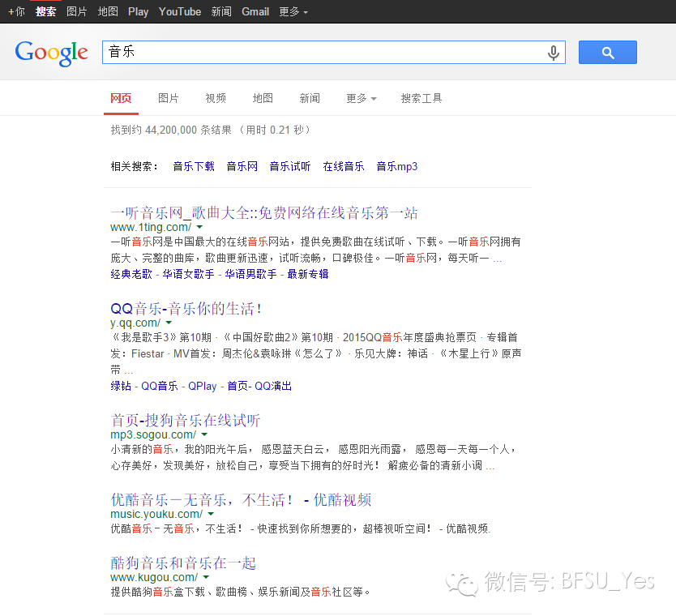The width and height of the screenshot is (676, 616).
Task: Click related search 音乐mp3
Action: 396,166
